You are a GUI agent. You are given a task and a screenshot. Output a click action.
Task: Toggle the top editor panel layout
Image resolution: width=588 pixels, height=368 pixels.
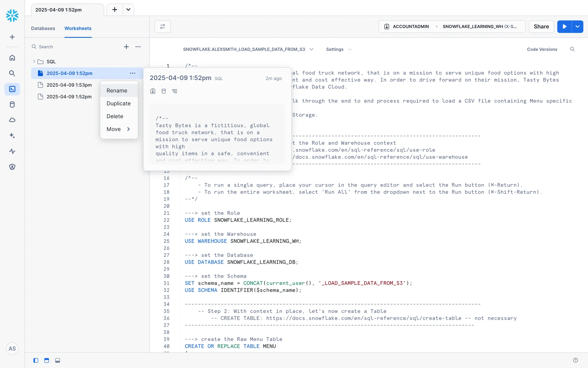[47, 360]
